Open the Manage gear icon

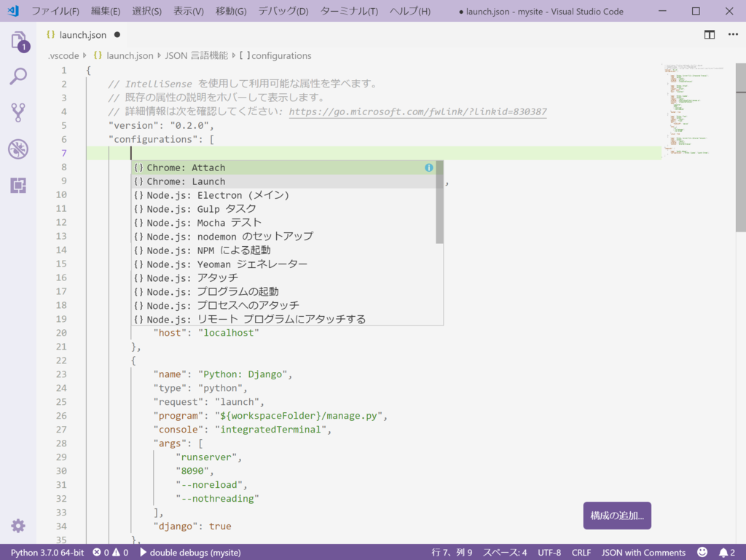click(x=18, y=526)
